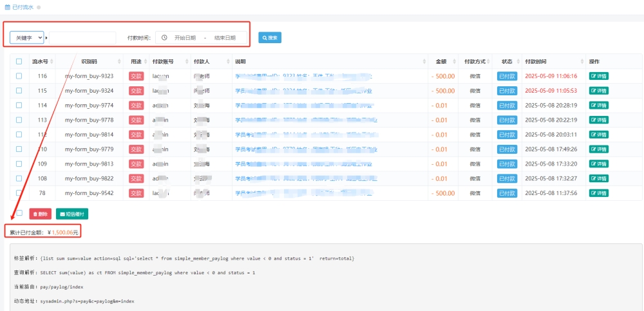
Task: Click identifier my-form_buy-9822
Action: pyautogui.click(x=89, y=178)
